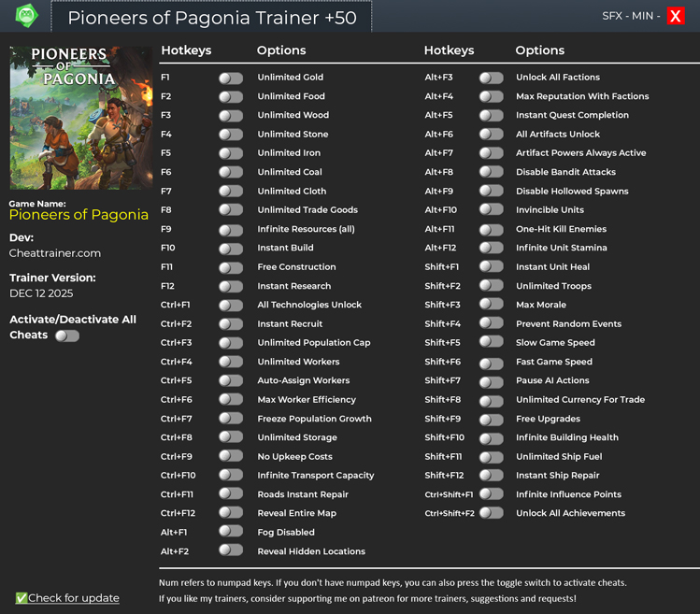Switch on Fast Game Speed
The width and height of the screenshot is (700, 614).
pyautogui.click(x=491, y=362)
